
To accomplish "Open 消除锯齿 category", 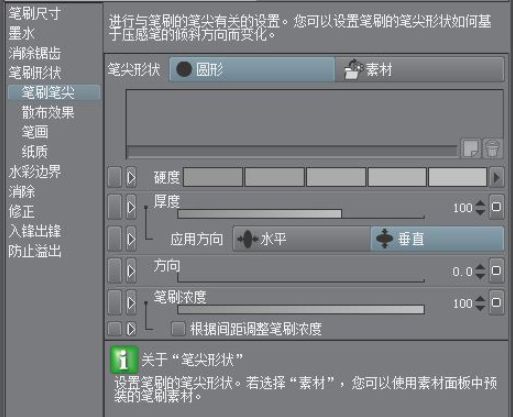I will click(35, 53).
